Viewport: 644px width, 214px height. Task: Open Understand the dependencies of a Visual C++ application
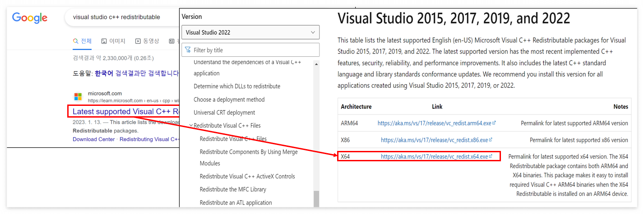(x=247, y=68)
